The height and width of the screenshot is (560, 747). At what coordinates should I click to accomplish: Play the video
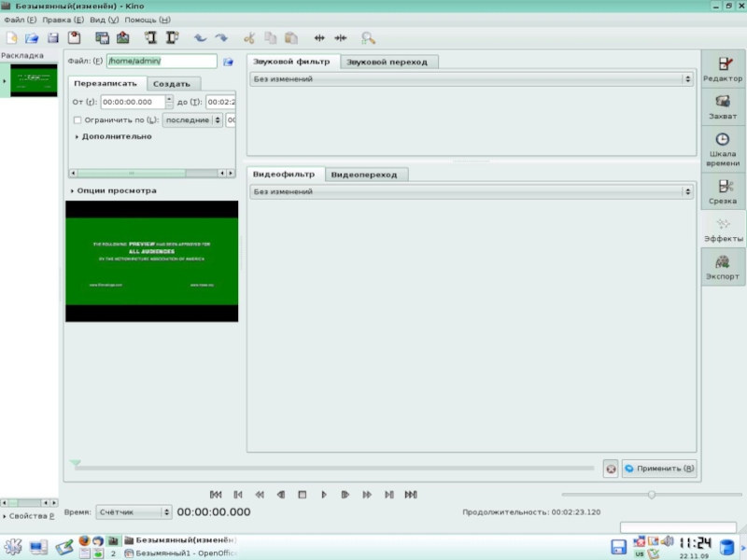click(324, 495)
